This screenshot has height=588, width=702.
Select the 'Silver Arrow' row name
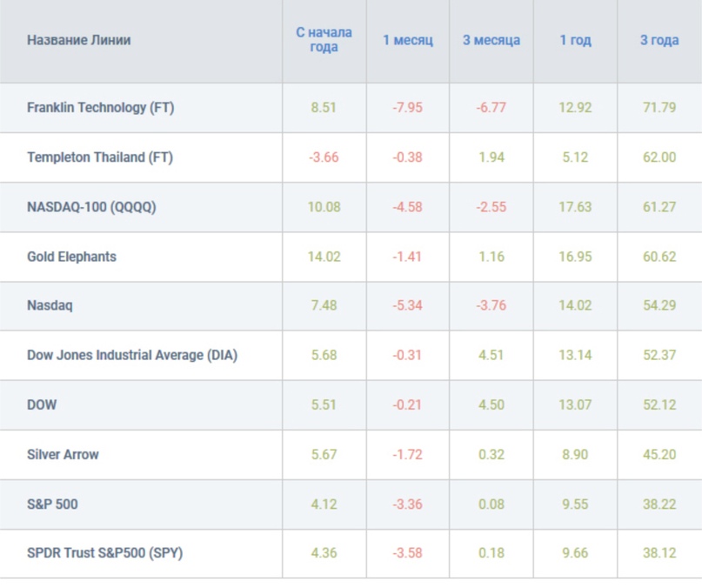(63, 455)
